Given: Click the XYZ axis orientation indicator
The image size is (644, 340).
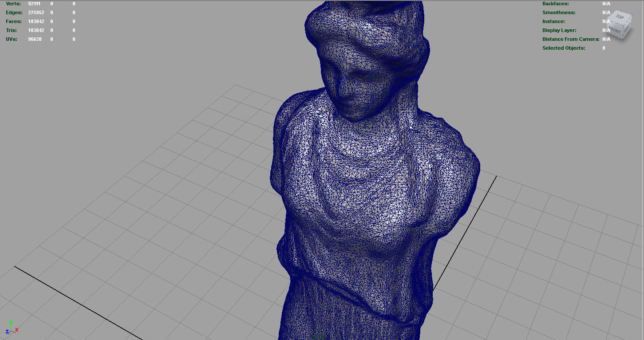Looking at the screenshot, I should coord(11,328).
